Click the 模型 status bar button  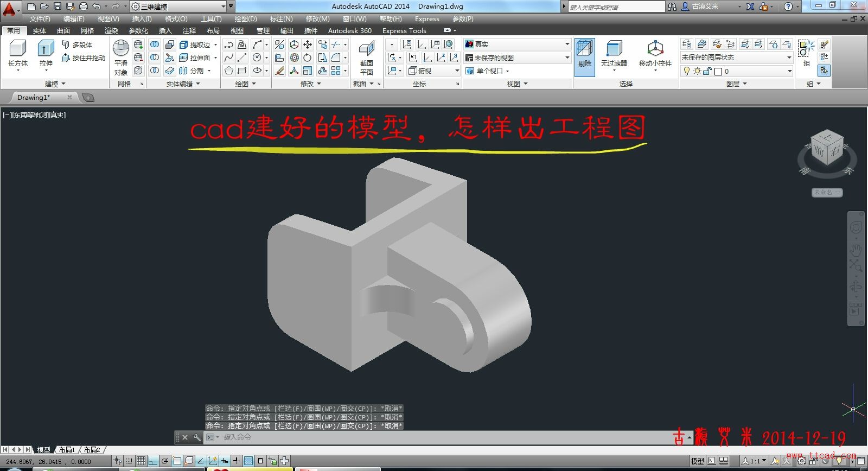pos(698,461)
